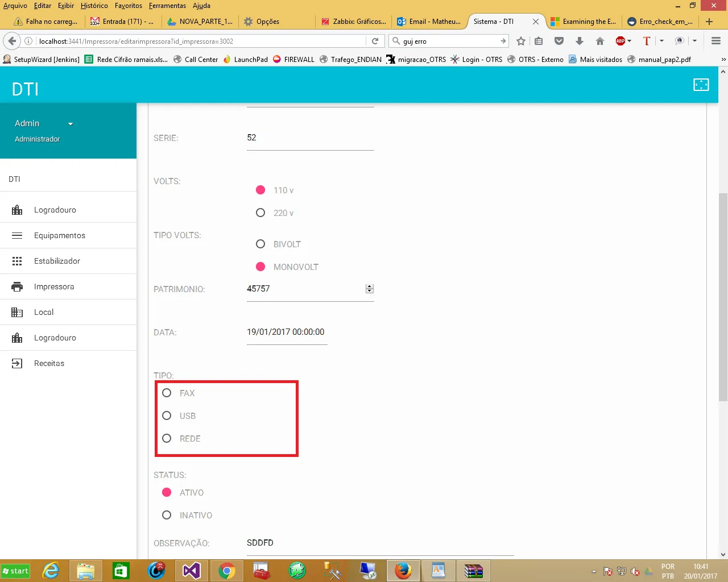Click the printer icon beside Impressora
Screen dimensions: 728x582
[17, 286]
